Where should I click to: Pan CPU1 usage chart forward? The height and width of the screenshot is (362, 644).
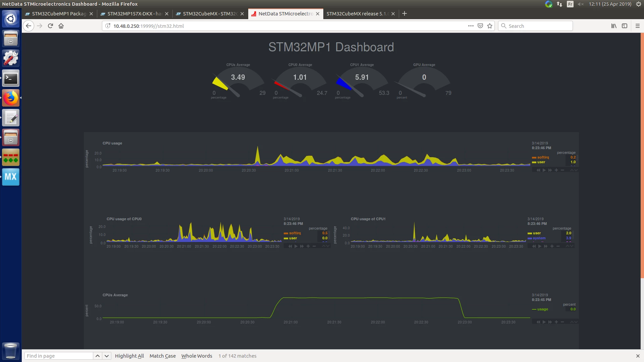point(546,246)
